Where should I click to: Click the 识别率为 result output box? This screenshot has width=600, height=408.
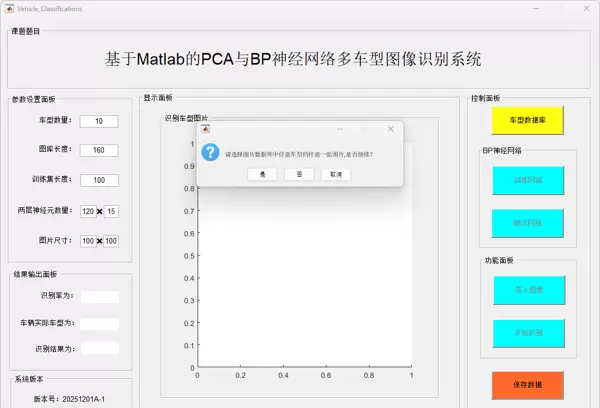pos(100,297)
